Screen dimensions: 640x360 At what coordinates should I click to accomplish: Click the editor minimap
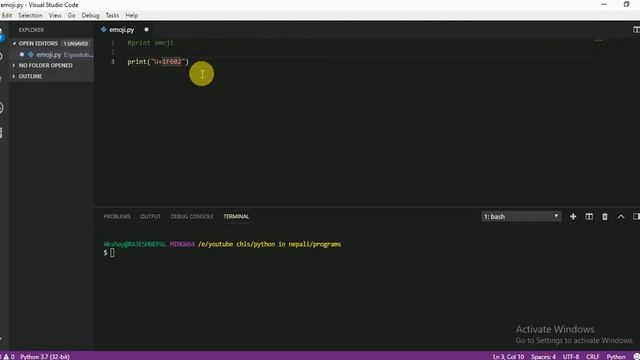598,40
